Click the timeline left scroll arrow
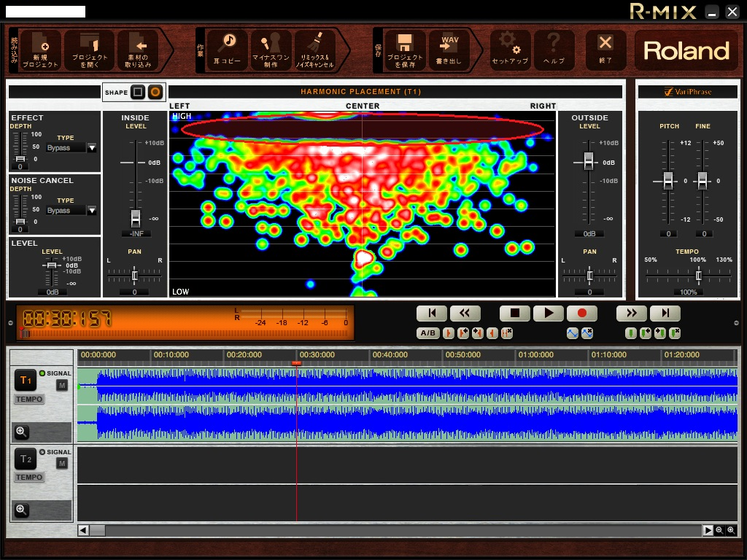Screen dimensions: 747x560 (83, 530)
